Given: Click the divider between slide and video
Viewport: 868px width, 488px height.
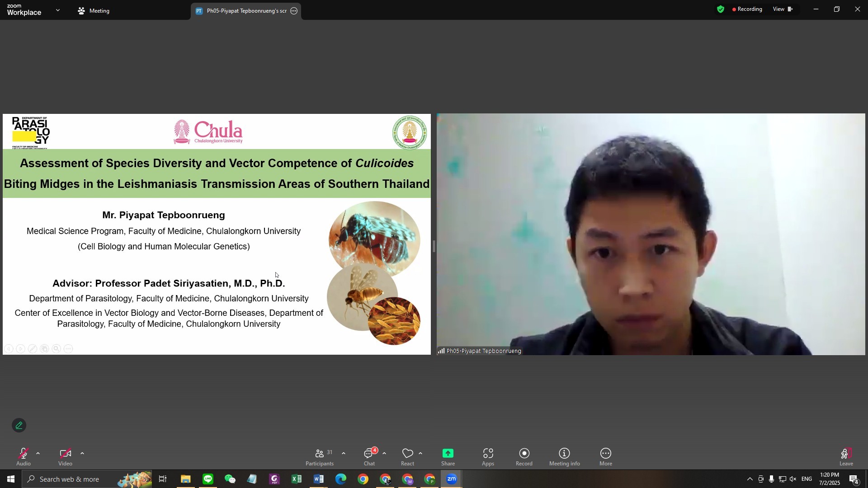Looking at the screenshot, I should point(434,247).
